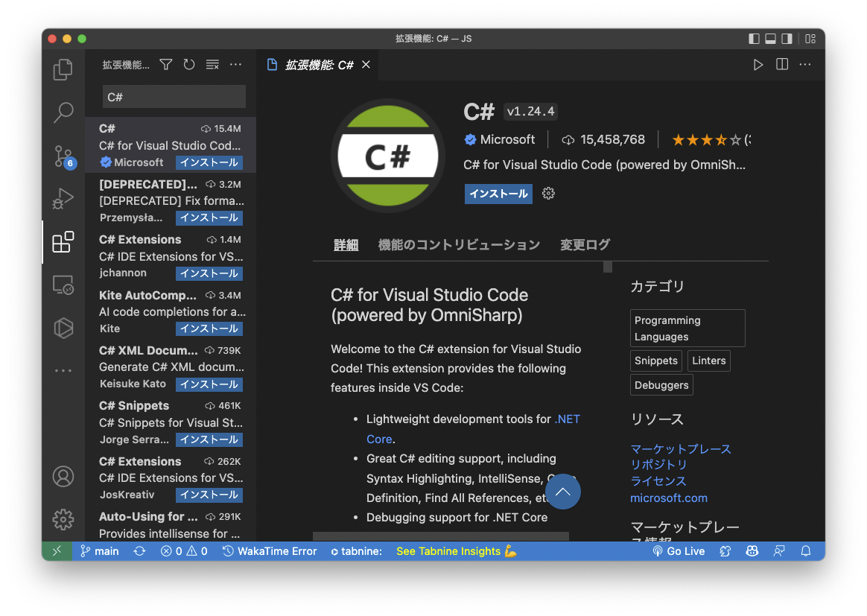Toggle the primary side bar layout icon
This screenshot has width=867, height=616.
[x=754, y=39]
